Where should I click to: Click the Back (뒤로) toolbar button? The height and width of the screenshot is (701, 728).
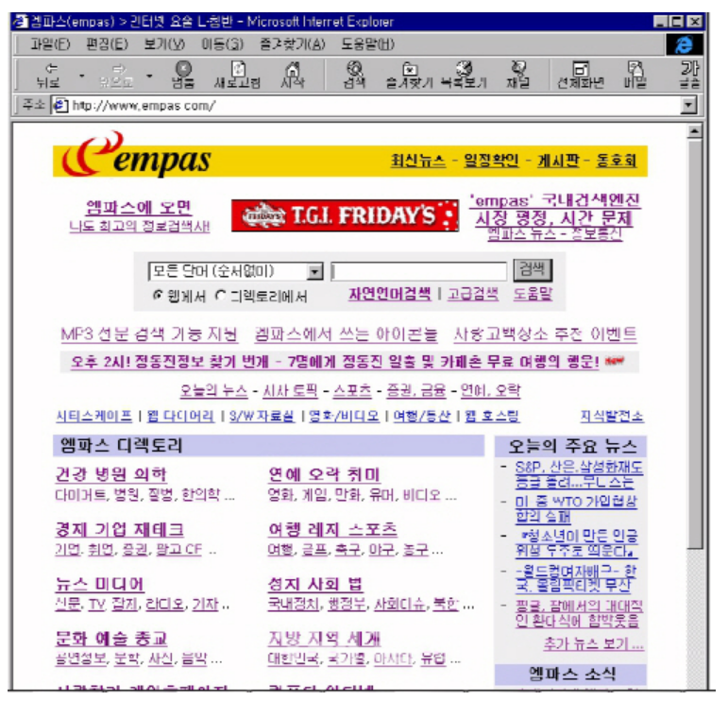48,74
